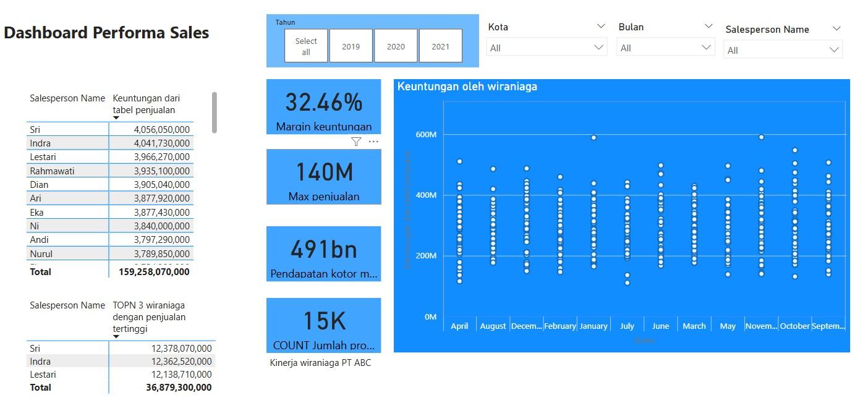Select year 2019 in Tahun slicer
The width and height of the screenshot is (868, 416).
[351, 46]
